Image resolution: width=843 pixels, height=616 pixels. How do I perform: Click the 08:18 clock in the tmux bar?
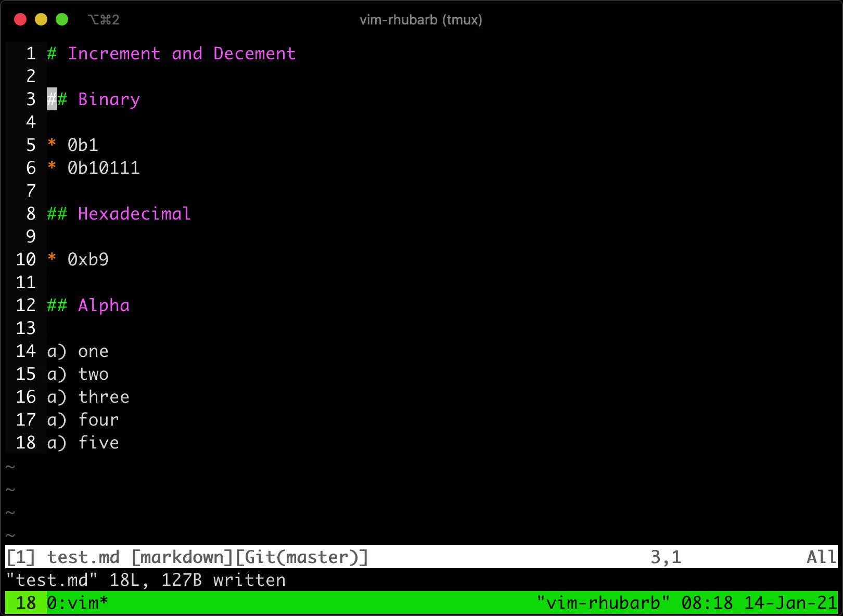708,602
